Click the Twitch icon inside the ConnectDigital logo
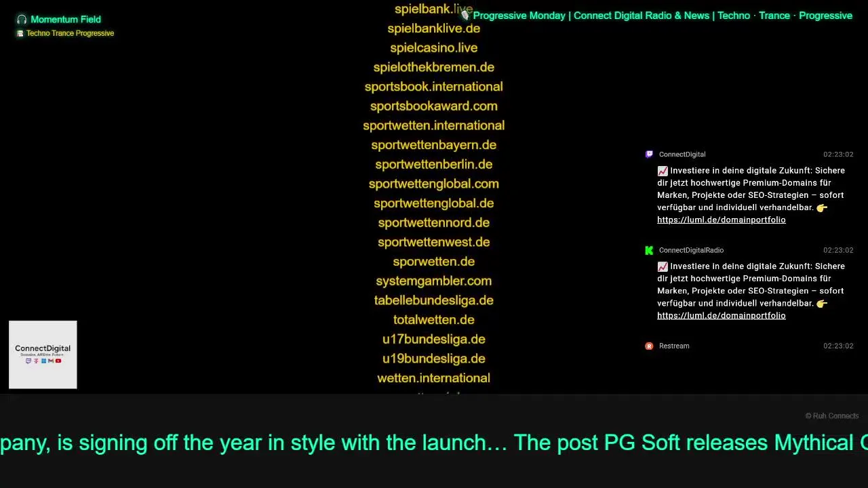Viewport: 868px width, 488px height. click(28, 361)
